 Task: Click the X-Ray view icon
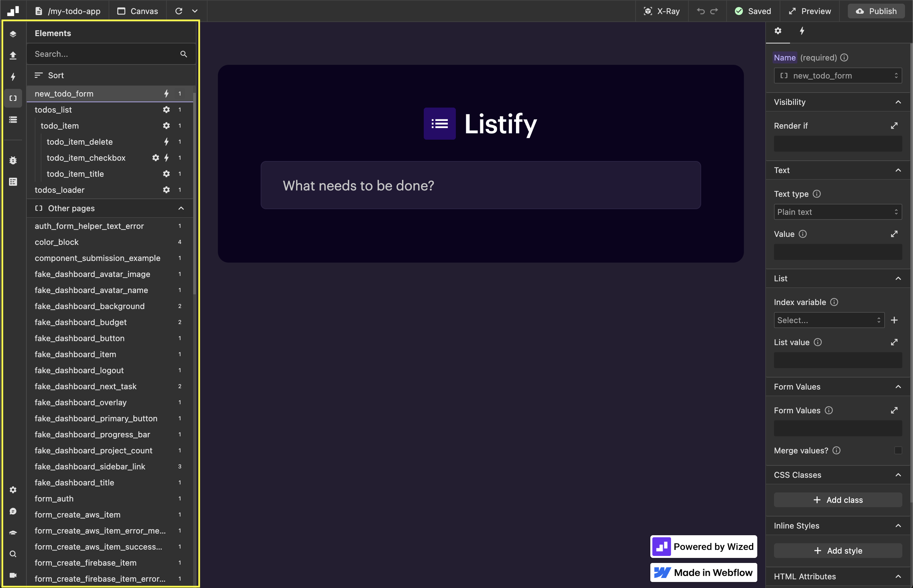pyautogui.click(x=649, y=11)
